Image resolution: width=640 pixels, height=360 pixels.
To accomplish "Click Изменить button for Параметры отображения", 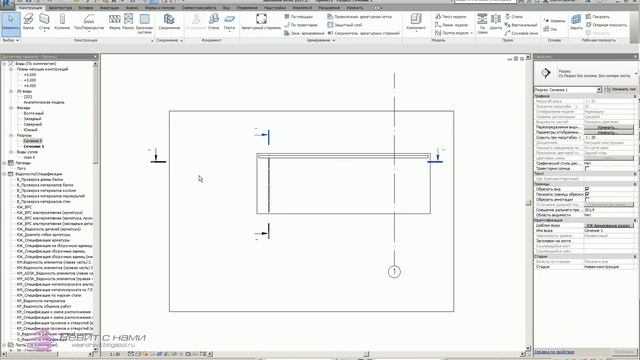I will tap(609, 133).
